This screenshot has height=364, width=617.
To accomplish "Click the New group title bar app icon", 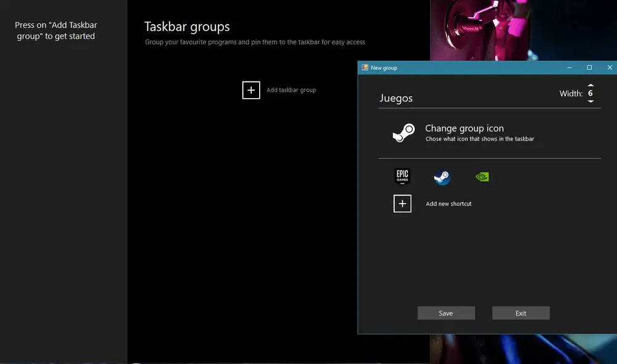I will pyautogui.click(x=365, y=68).
